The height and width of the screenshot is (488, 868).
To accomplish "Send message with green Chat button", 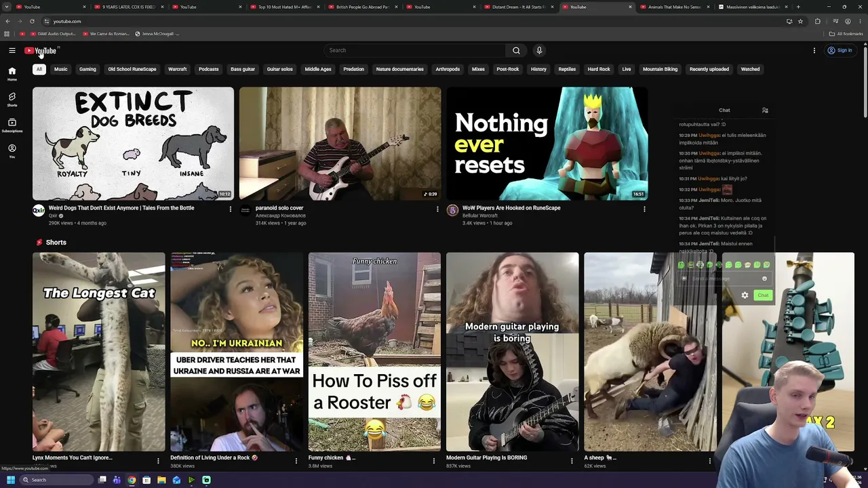I will (763, 296).
